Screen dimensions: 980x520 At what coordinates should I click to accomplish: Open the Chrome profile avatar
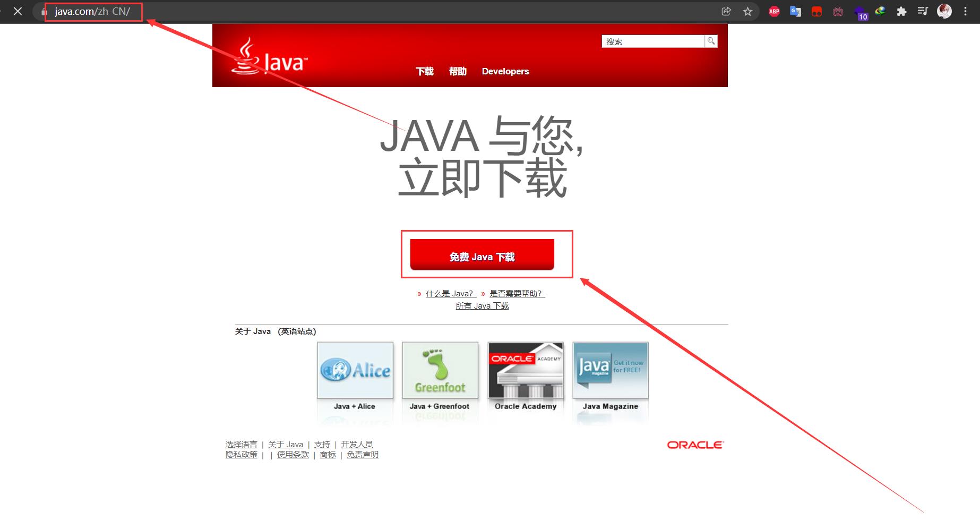pos(944,11)
